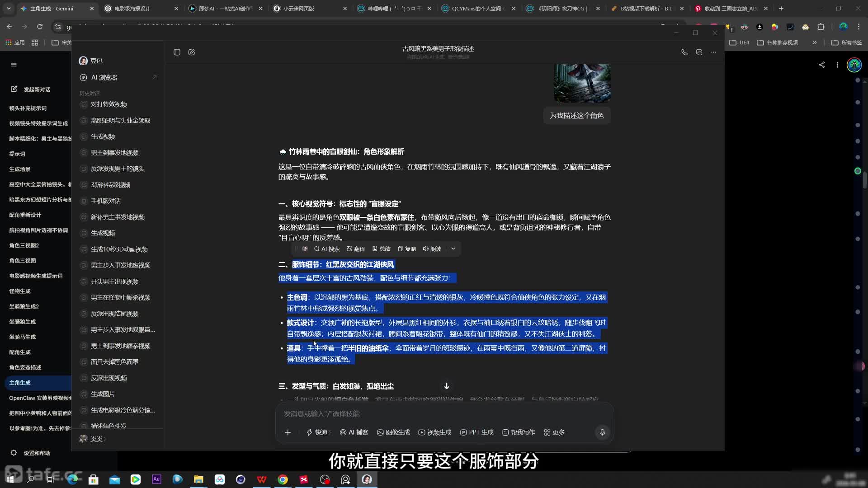Start a new chat with the edit icon
The height and width of the screenshot is (488, 868).
point(192,52)
